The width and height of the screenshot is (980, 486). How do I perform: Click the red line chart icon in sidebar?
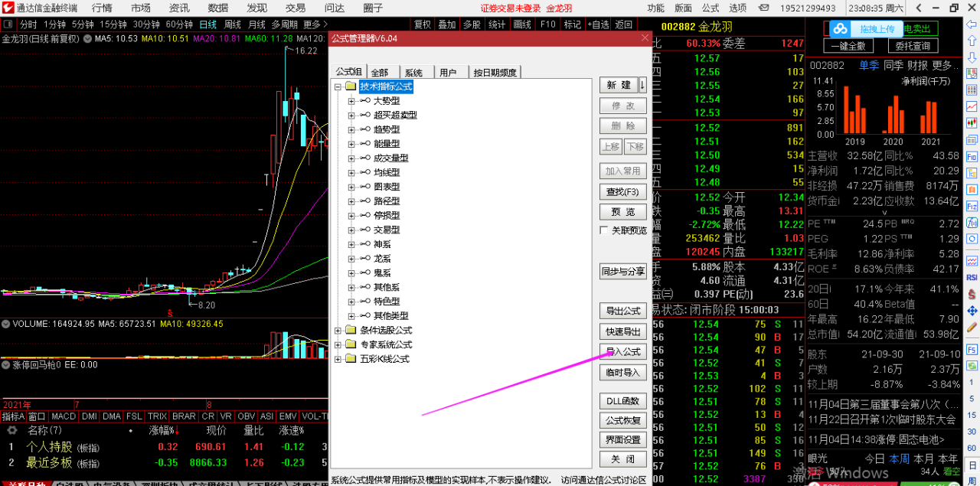tap(972, 106)
